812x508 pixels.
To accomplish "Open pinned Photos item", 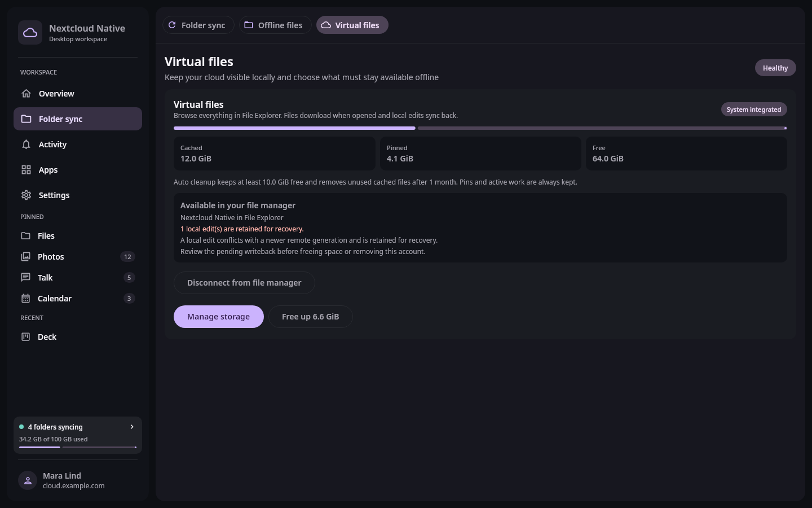I will [78, 257].
